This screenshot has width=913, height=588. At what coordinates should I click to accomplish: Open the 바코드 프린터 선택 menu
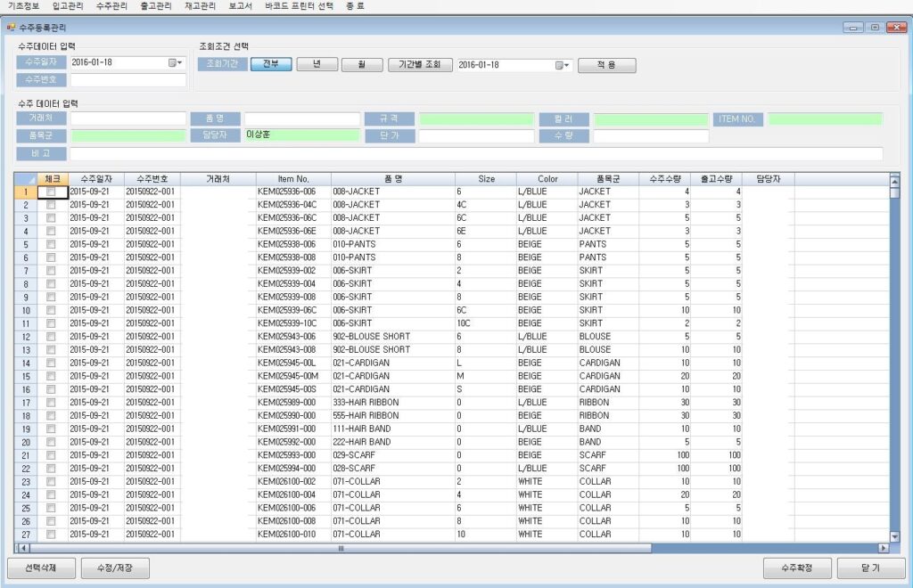[299, 6]
